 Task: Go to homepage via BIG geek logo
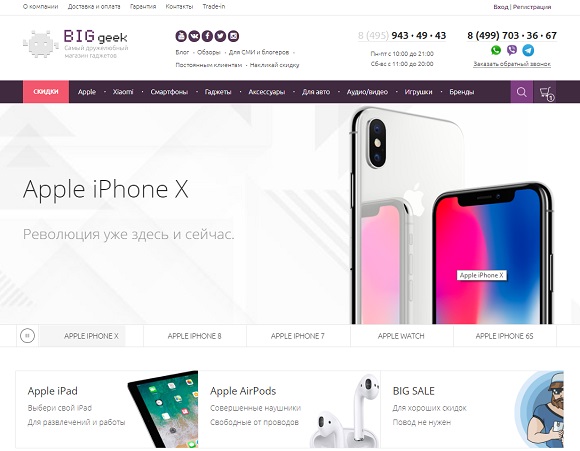(x=75, y=44)
